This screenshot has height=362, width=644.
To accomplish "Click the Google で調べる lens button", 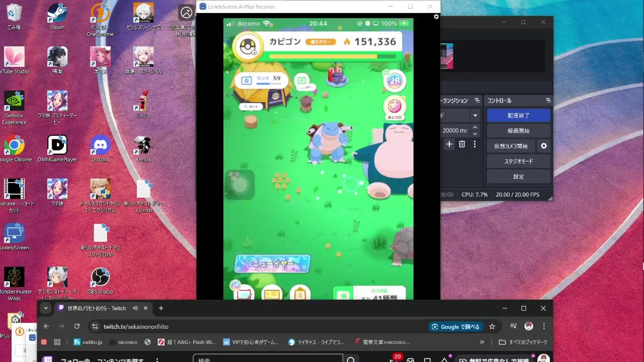I will click(x=456, y=326).
